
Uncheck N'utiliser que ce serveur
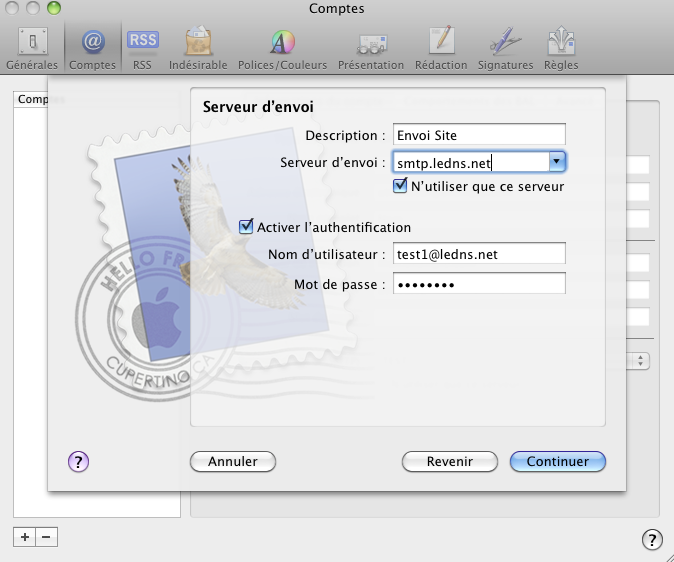pyautogui.click(x=402, y=186)
